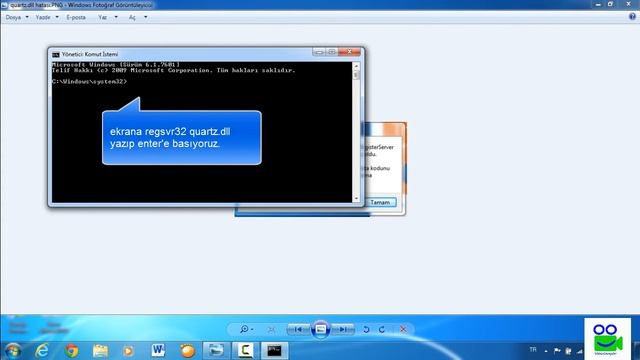
Task: Rotate picture clockwise
Action: click(382, 329)
